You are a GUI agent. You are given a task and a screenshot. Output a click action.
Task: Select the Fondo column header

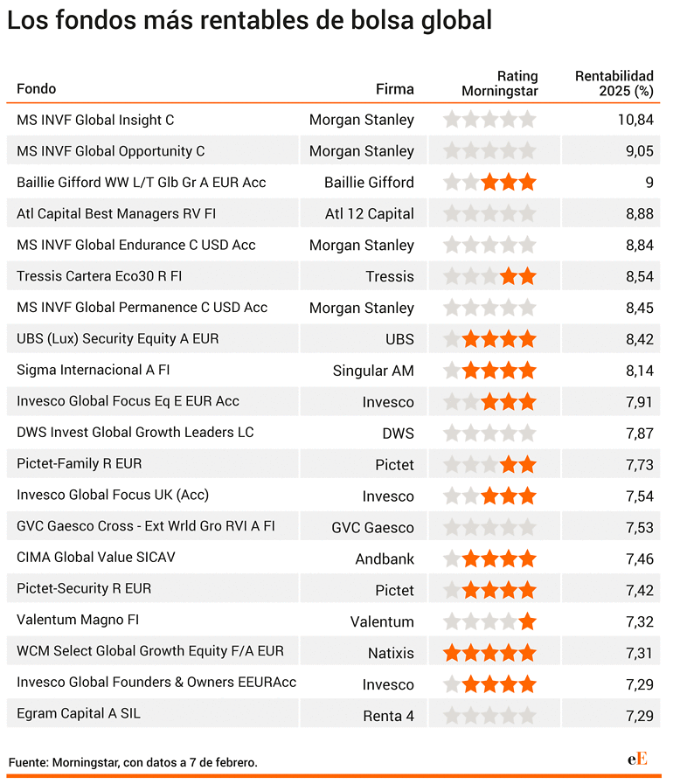(36, 88)
